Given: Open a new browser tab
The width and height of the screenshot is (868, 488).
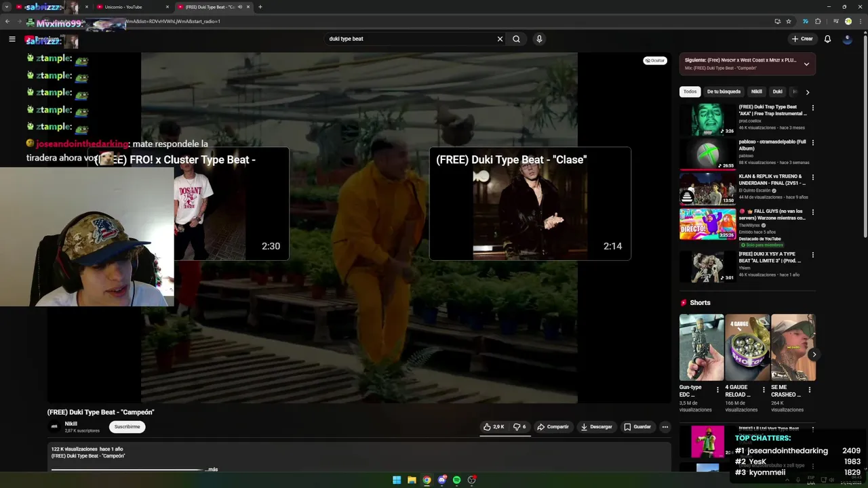Looking at the screenshot, I should (260, 7).
